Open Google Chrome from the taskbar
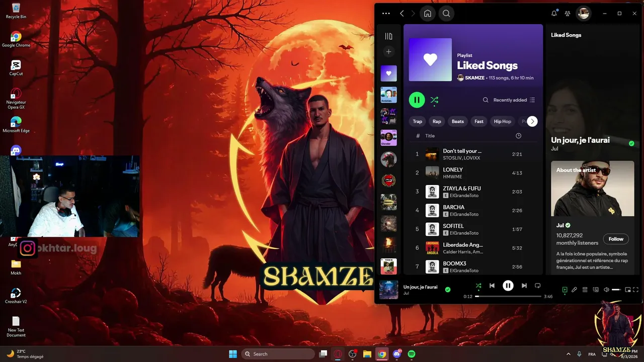 point(382,354)
